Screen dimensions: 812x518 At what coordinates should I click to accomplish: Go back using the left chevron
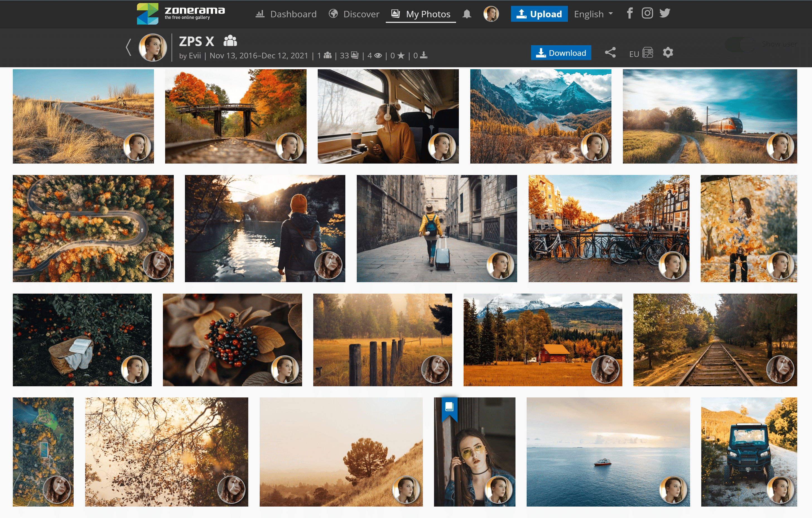click(129, 47)
